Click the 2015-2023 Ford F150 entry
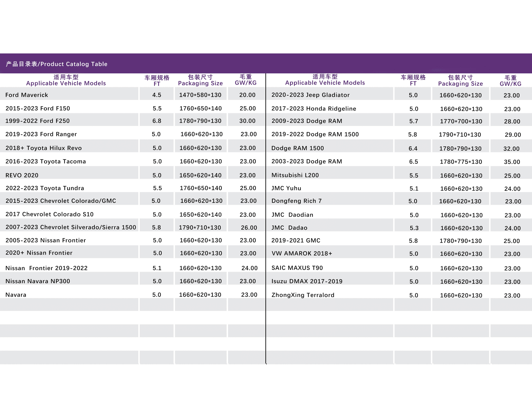 coord(38,108)
